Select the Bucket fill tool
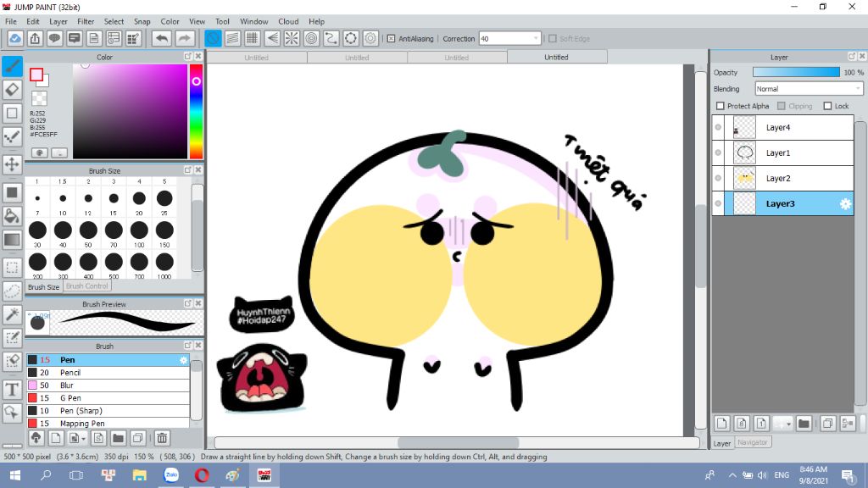The width and height of the screenshot is (868, 488). click(12, 216)
